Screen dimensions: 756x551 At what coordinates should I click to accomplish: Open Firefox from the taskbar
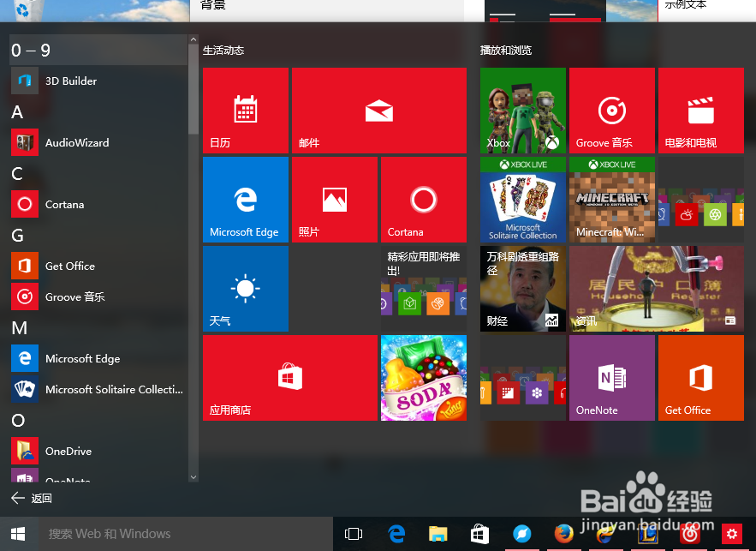(563, 534)
